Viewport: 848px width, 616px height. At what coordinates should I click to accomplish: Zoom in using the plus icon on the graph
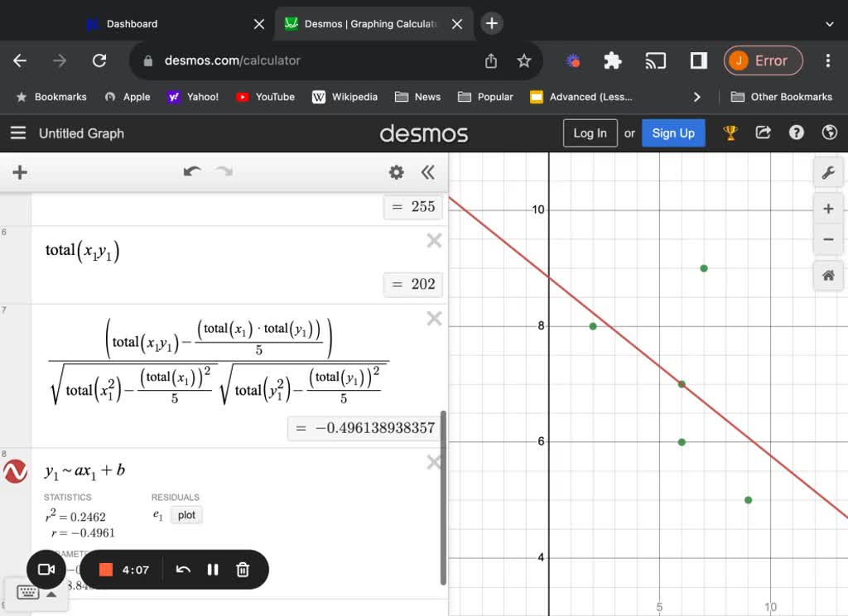click(x=828, y=208)
